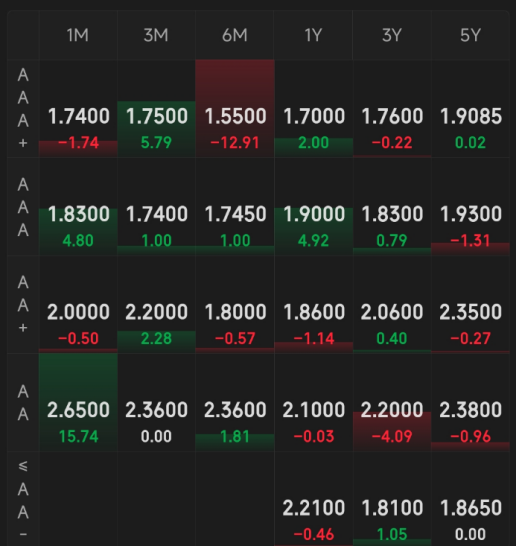Open the AA 1M cell showing 2.6500
Image resolution: width=516 pixels, height=546 pixels.
click(x=78, y=403)
